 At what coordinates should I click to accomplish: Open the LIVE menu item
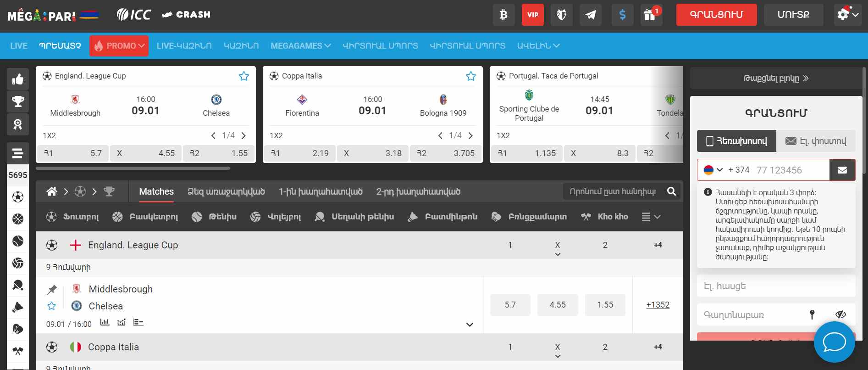[19, 46]
